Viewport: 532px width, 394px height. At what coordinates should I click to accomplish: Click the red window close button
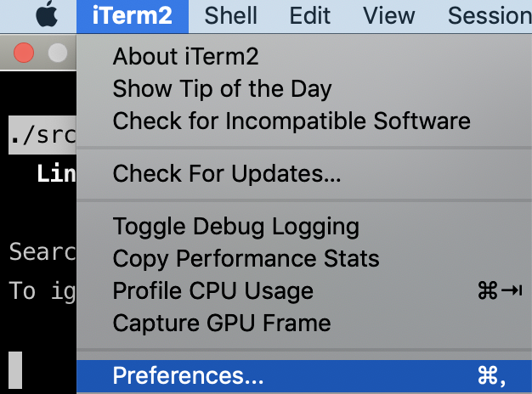click(x=24, y=53)
